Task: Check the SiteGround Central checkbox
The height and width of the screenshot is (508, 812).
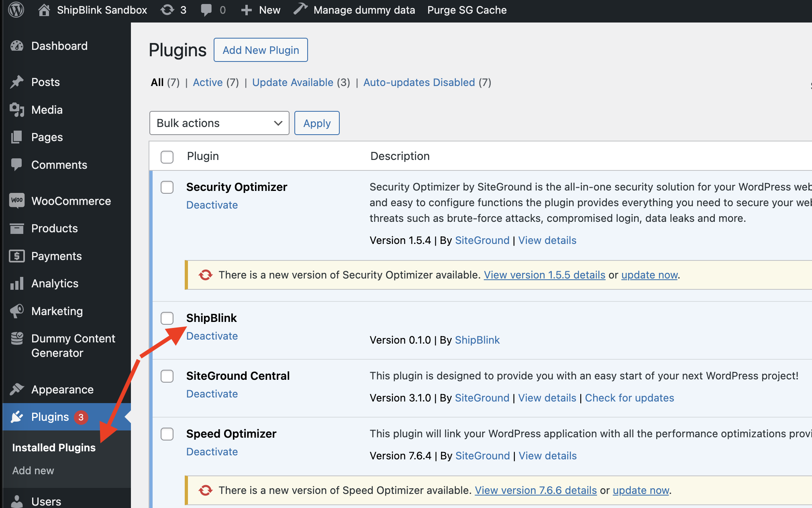Action: (x=167, y=376)
